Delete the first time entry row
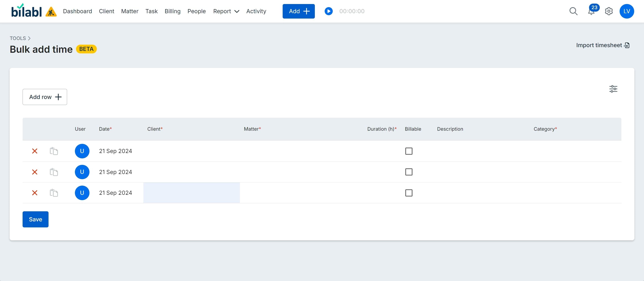 pyautogui.click(x=35, y=151)
